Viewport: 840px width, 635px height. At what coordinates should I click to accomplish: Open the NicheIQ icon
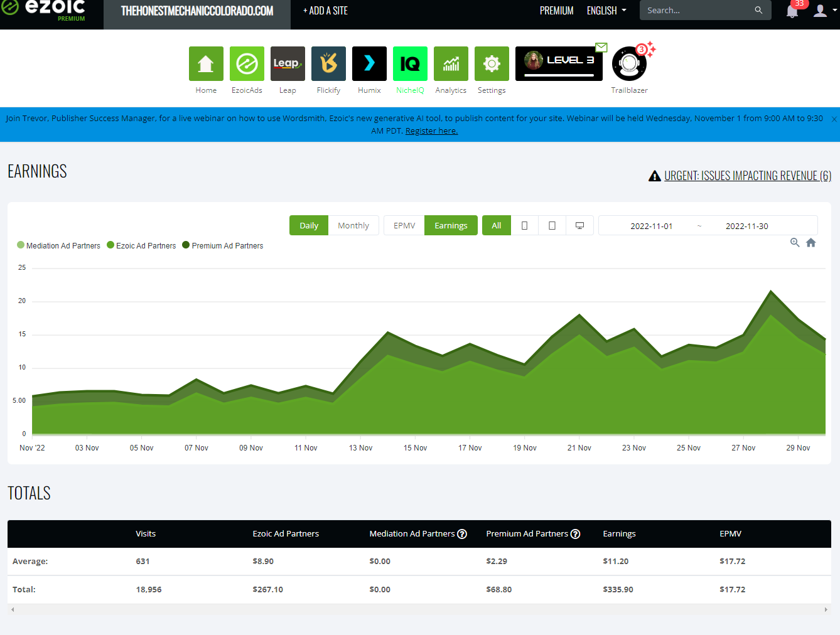(x=410, y=63)
